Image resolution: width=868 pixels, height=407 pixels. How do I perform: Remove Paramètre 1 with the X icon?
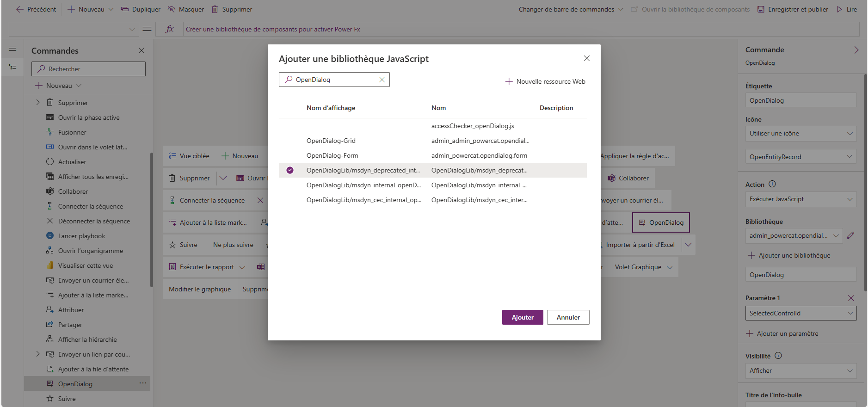(851, 298)
